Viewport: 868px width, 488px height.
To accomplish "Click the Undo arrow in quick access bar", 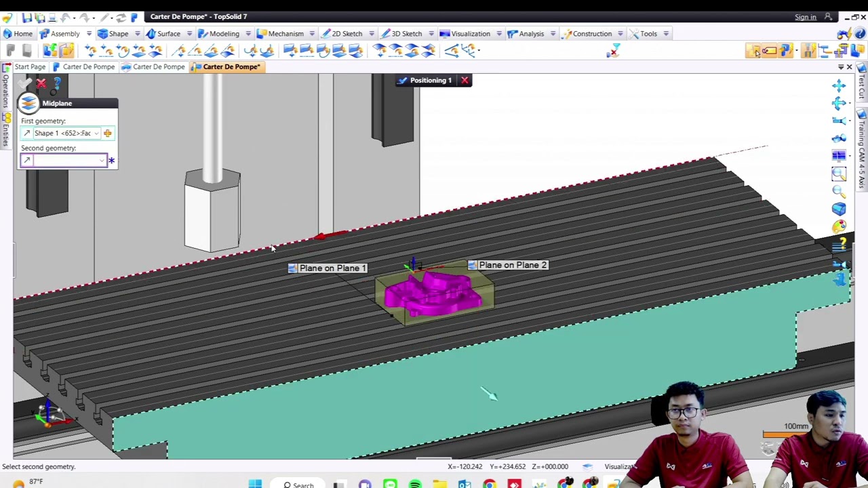I will point(66,17).
